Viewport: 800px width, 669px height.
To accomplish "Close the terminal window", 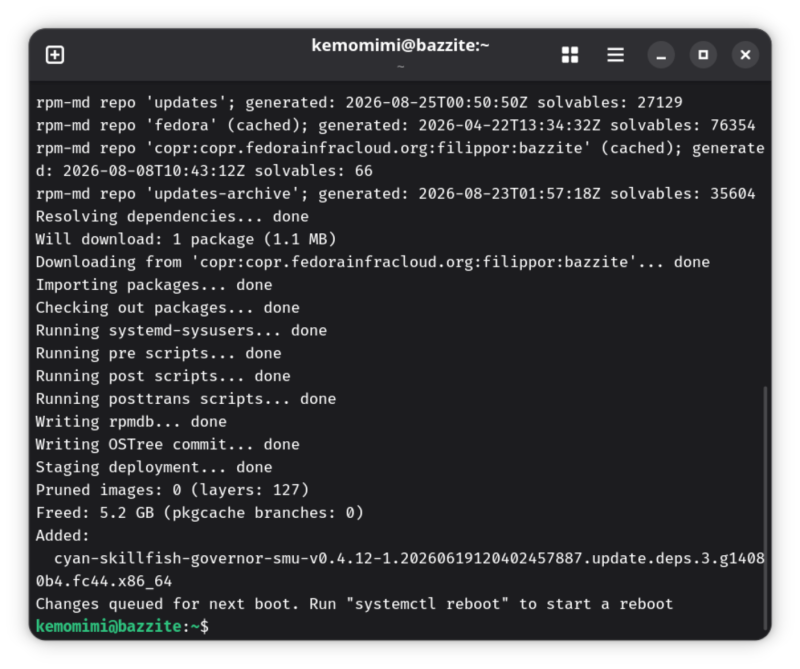I will click(x=745, y=55).
